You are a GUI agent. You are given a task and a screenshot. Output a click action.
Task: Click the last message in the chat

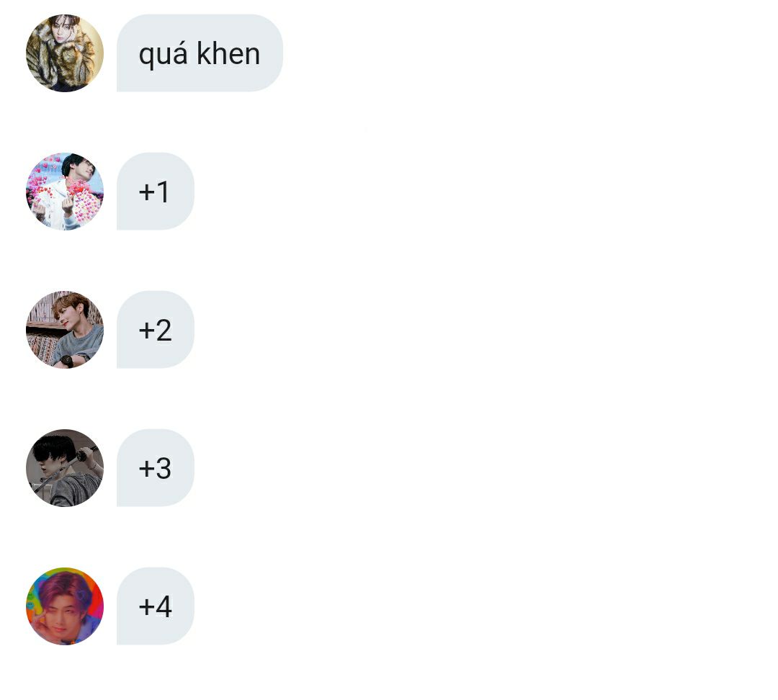pyautogui.click(x=156, y=606)
